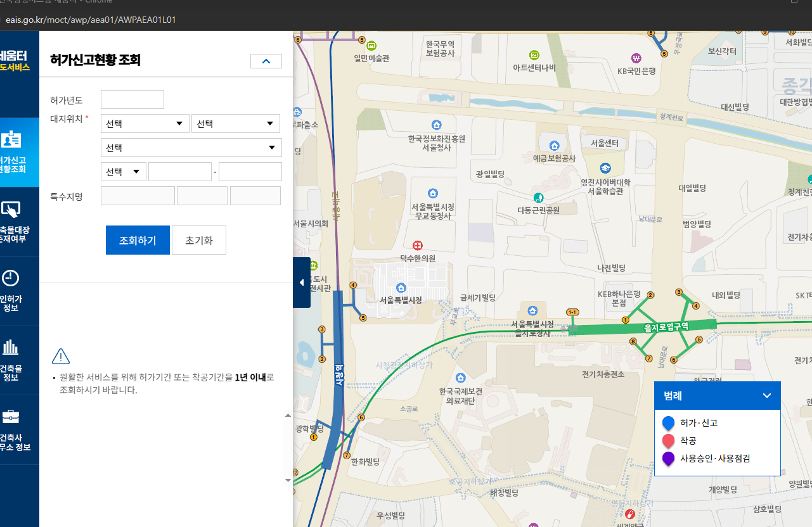812x527 pixels.
Task: Focus the sub lot number field after the dash
Action: 250,172
